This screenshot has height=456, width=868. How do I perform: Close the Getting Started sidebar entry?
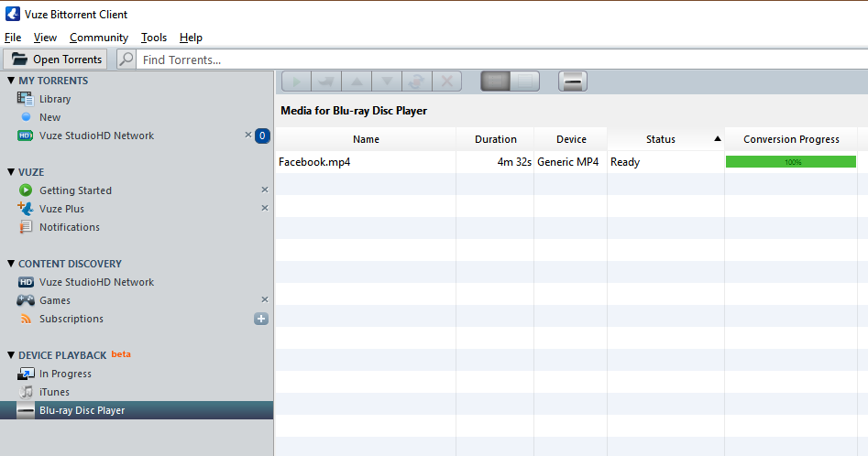click(x=265, y=190)
